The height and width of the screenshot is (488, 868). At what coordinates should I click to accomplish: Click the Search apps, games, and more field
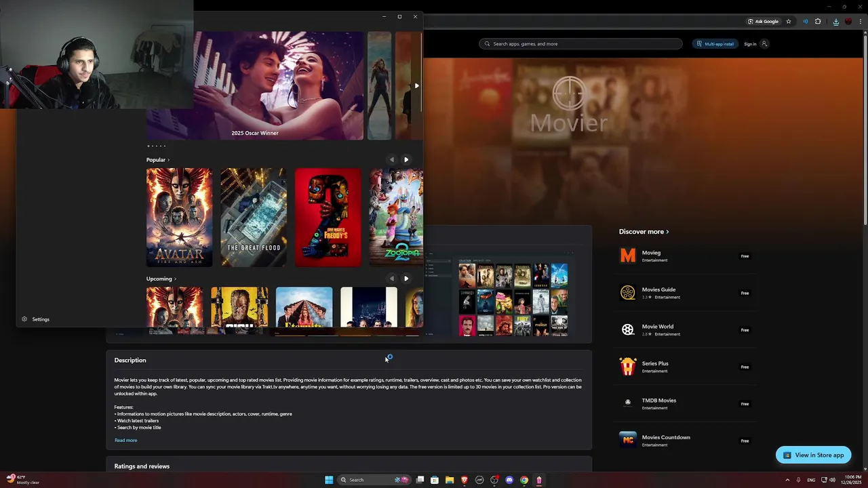tap(580, 44)
